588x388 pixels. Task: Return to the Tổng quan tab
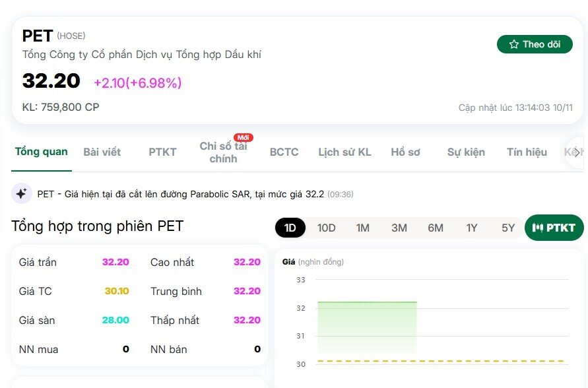point(42,152)
